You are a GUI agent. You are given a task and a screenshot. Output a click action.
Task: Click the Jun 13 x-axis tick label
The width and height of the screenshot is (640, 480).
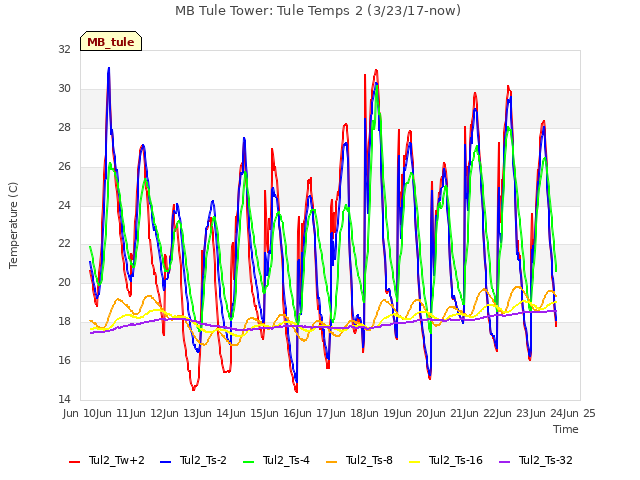(180, 413)
